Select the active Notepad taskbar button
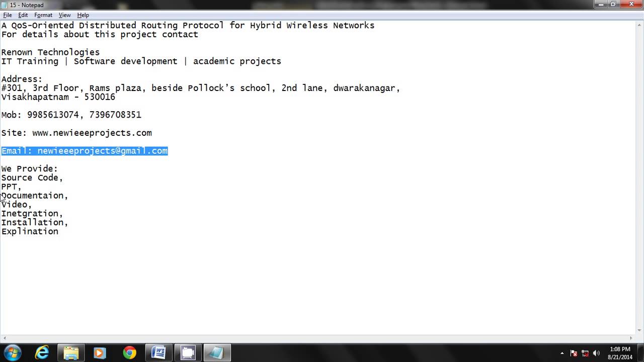The width and height of the screenshot is (644, 362). [x=217, y=353]
